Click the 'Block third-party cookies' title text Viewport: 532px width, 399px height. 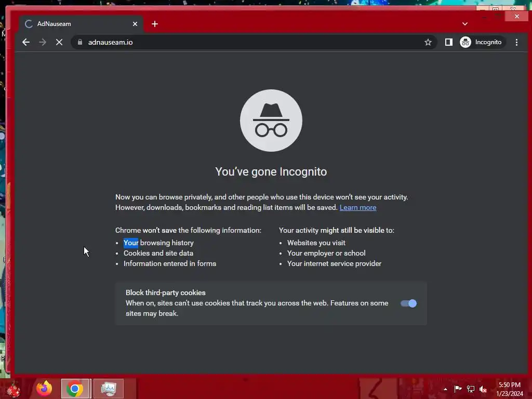166,292
